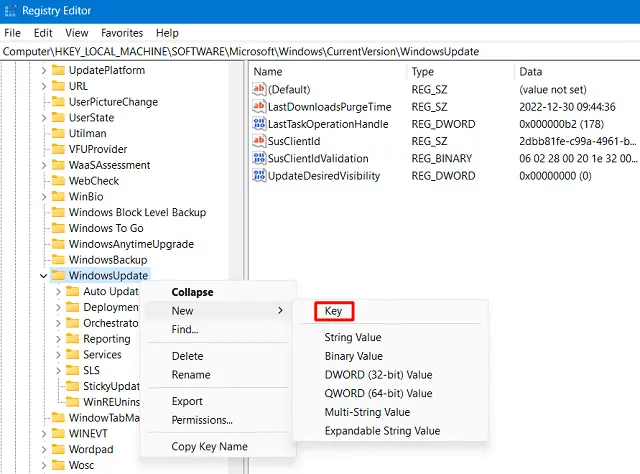Expand the WINEVT key
This screenshot has height=474, width=640.
point(44,434)
